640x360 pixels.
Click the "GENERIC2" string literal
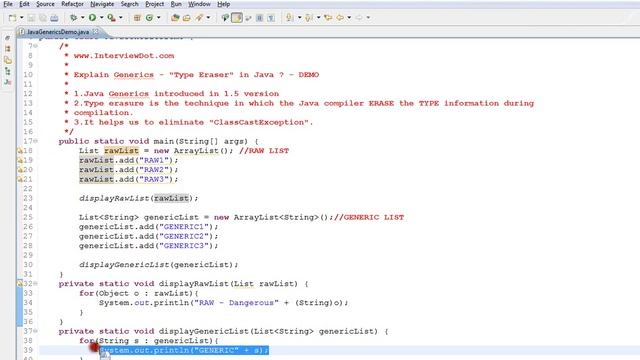184,236
